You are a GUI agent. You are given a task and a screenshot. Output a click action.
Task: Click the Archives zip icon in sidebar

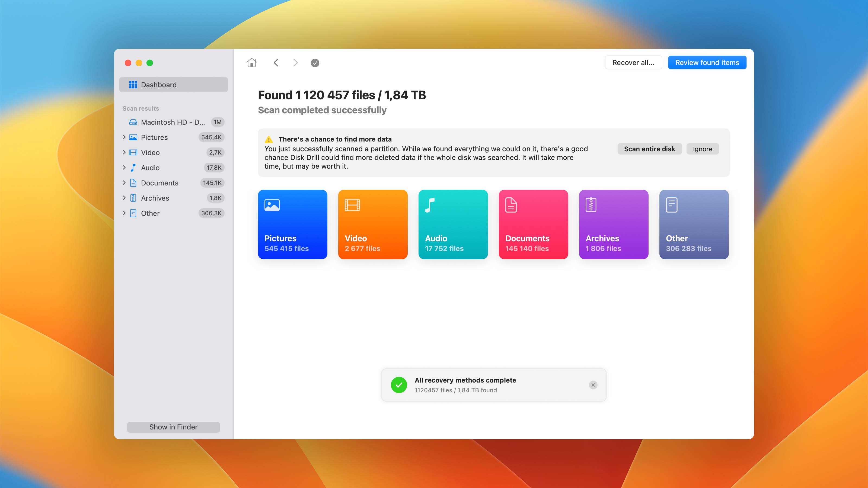click(x=133, y=198)
